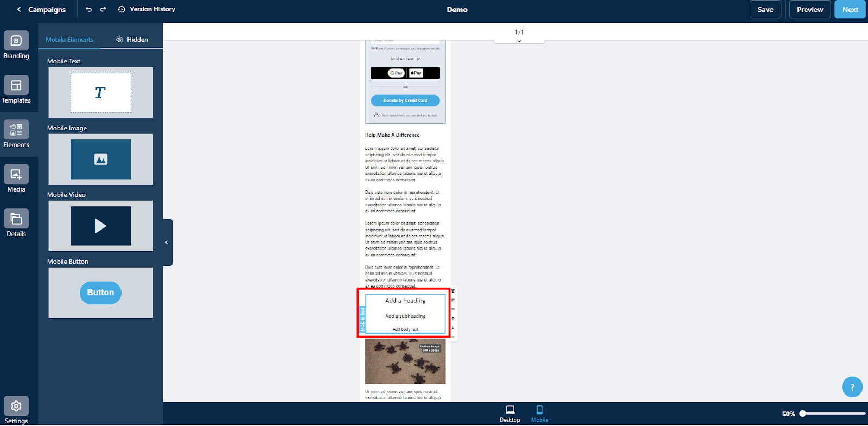This screenshot has width=868, height=426.
Task: Click the Total Amount text
Action: (x=405, y=59)
